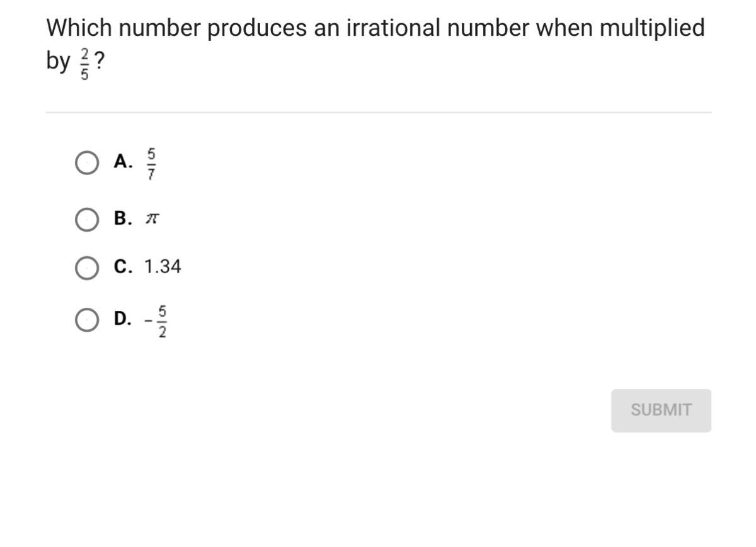Click the horizontal divider below the question
756x547 pixels.
[x=378, y=113]
